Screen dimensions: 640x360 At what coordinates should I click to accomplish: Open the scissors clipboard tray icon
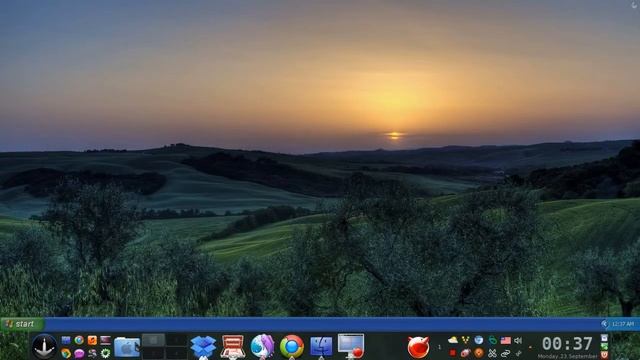(x=492, y=353)
